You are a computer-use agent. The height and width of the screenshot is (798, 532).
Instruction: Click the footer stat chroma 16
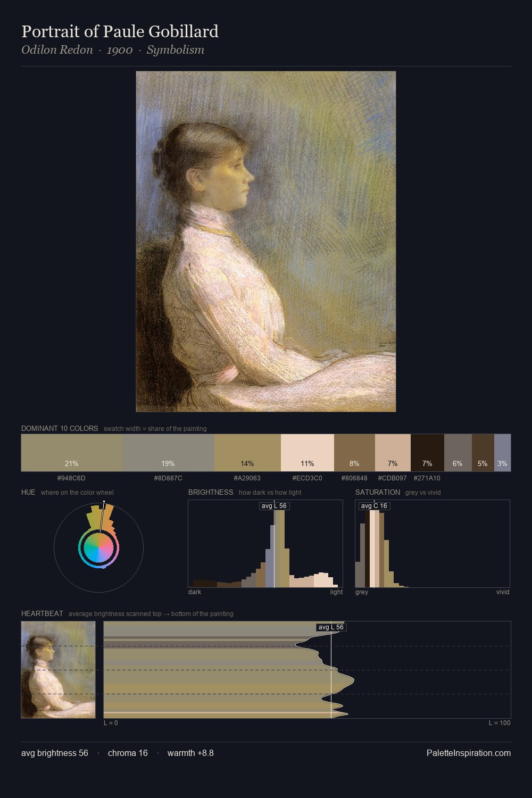click(x=128, y=753)
